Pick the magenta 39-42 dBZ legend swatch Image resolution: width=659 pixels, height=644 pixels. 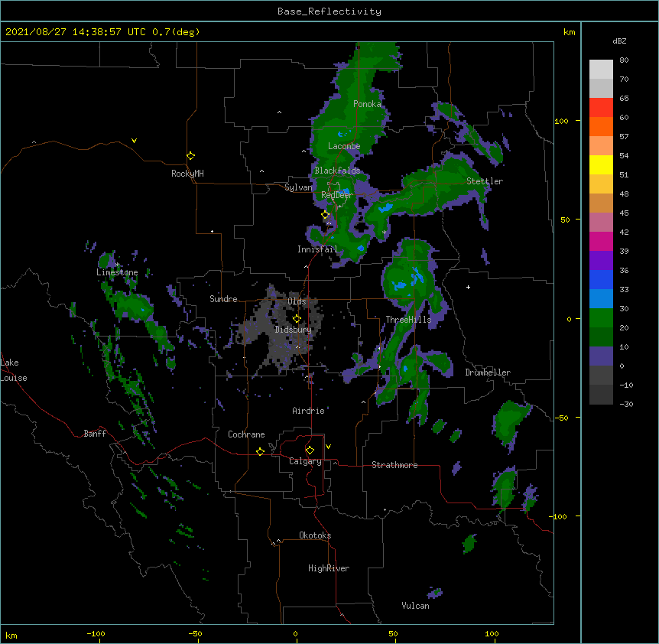pos(601,241)
